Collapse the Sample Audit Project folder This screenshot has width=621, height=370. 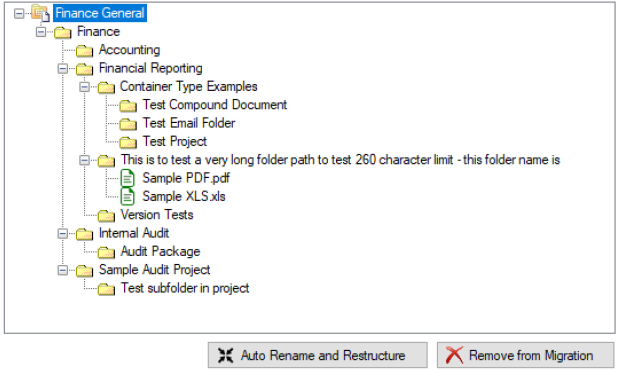tap(63, 270)
